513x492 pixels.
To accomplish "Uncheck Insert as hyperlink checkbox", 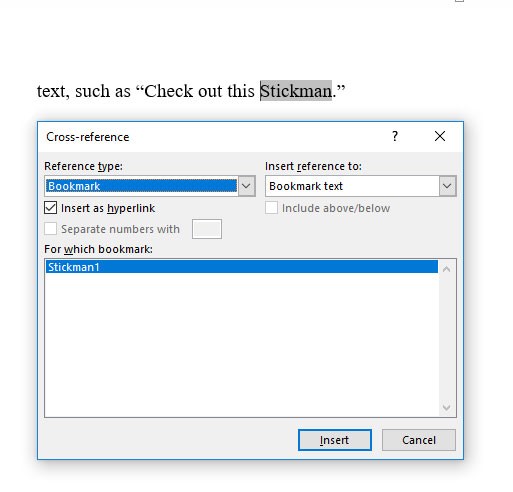I will tap(50, 208).
